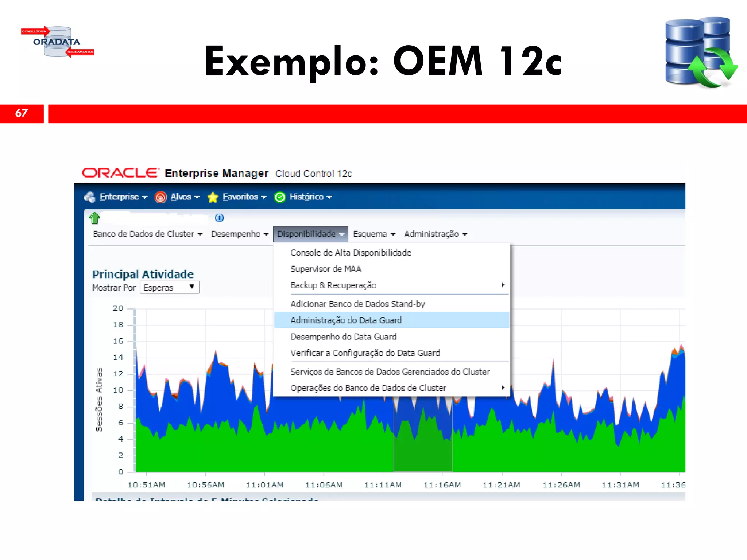Expand the Administração menu
Image resolution: width=747 pixels, height=560 pixels.
(x=436, y=234)
